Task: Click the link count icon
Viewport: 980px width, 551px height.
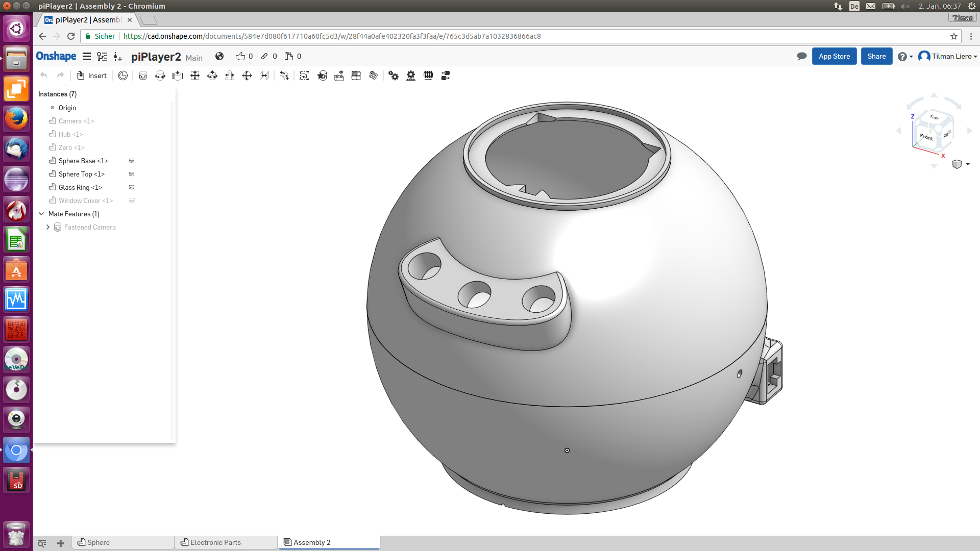Action: tap(264, 56)
